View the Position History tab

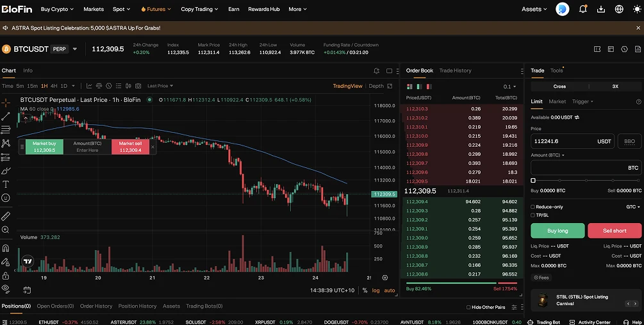pos(137,306)
